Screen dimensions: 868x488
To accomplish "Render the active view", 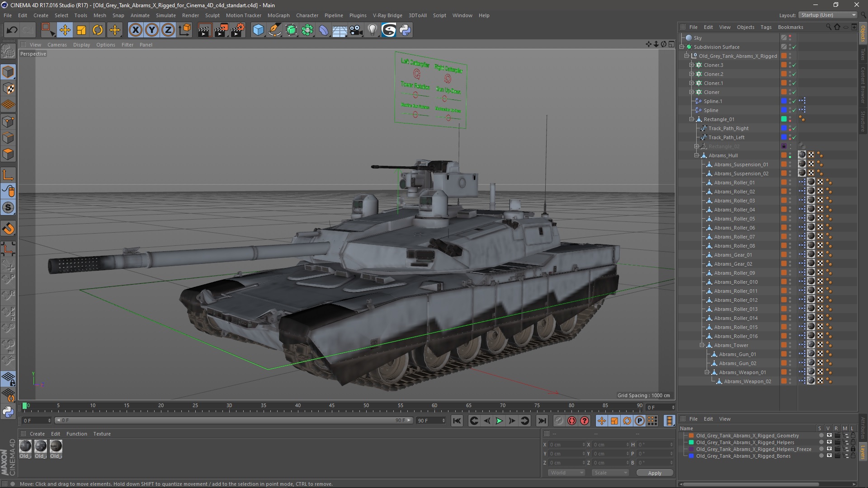I will (204, 30).
